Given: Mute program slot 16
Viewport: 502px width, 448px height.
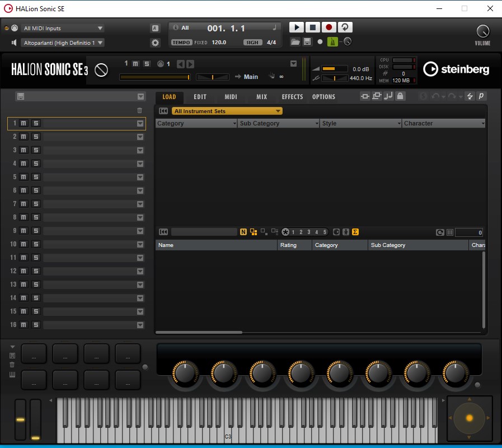Looking at the screenshot, I should tap(24, 325).
